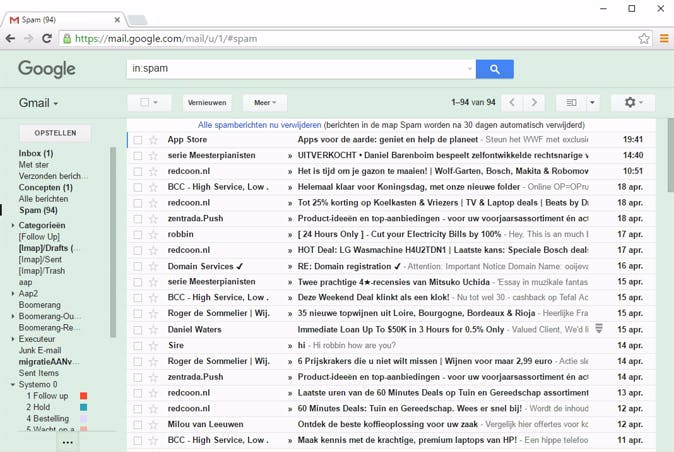Screen dimensions: 674x452
Task: Toggle the select-all checkbox in toolbar
Action: pyautogui.click(x=144, y=102)
